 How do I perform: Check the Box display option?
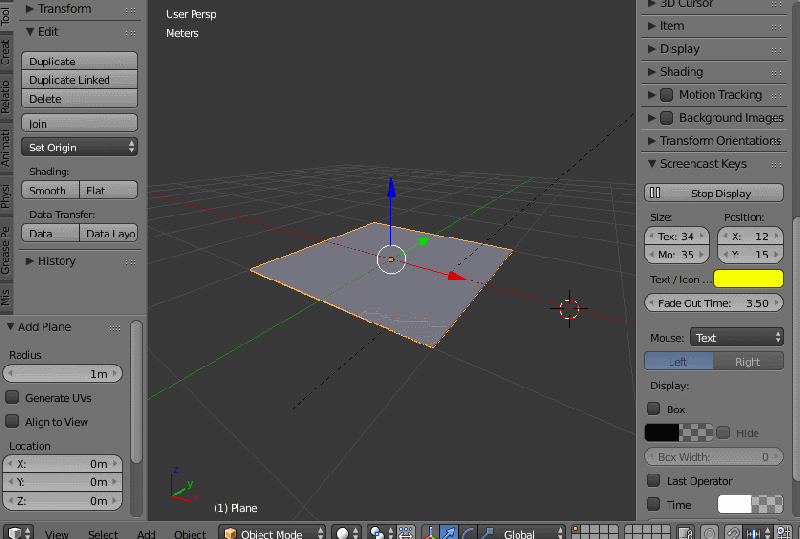pos(654,408)
